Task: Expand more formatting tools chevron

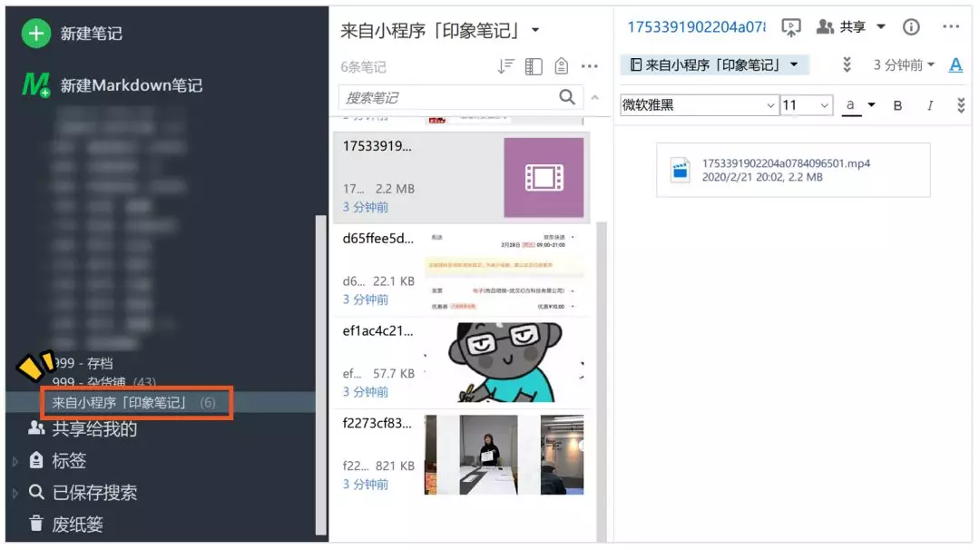Action: [961, 105]
